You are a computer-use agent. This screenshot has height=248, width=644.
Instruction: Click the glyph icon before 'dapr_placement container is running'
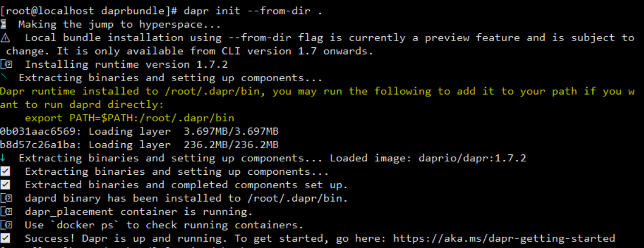coord(6,212)
